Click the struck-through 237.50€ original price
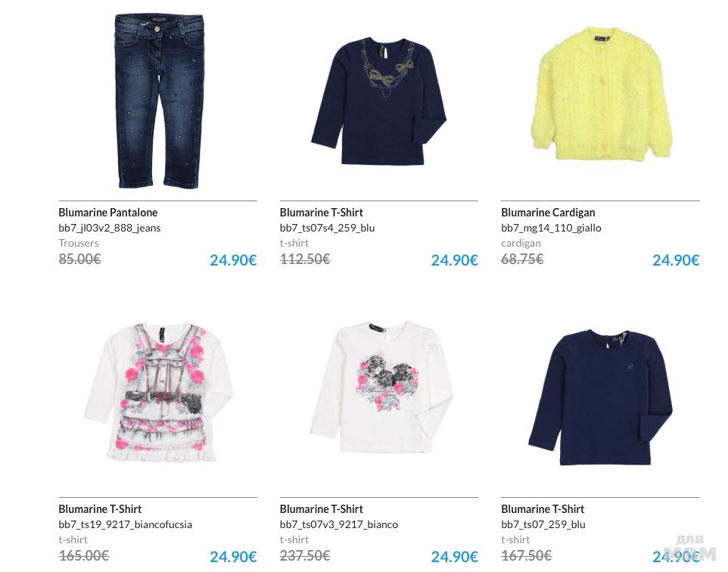Viewport: 728px width, 572px height. (304, 555)
